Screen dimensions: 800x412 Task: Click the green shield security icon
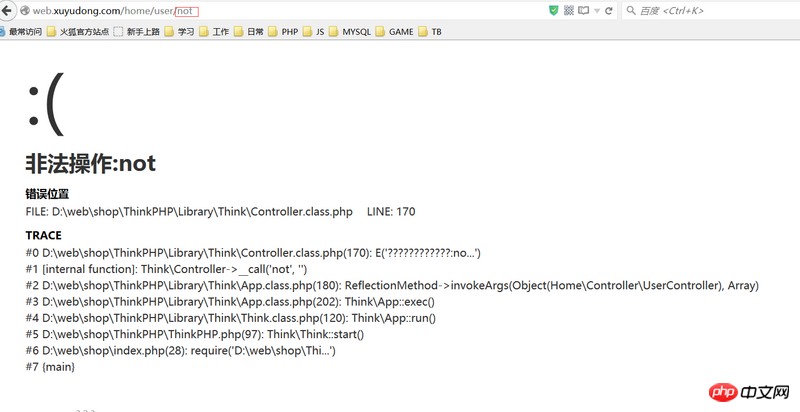coord(554,11)
